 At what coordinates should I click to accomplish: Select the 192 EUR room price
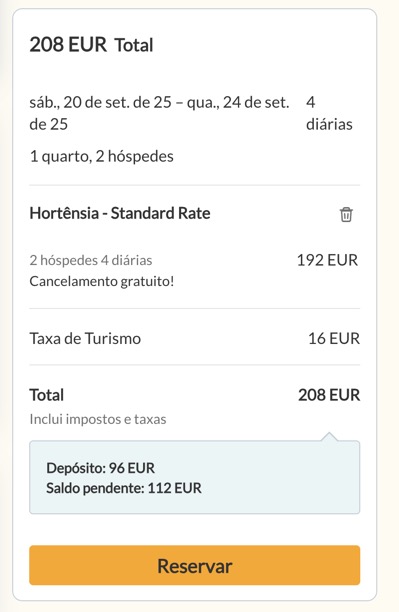pos(328,260)
